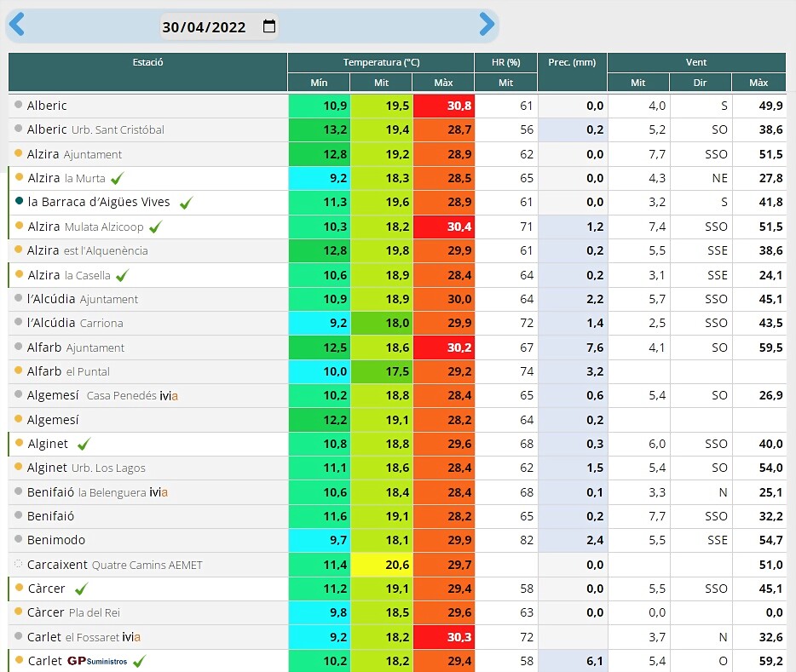Screen dimensions: 796x672
Task: Open l'Alcúdia Ajuntament station
Action: pyautogui.click(x=82, y=299)
